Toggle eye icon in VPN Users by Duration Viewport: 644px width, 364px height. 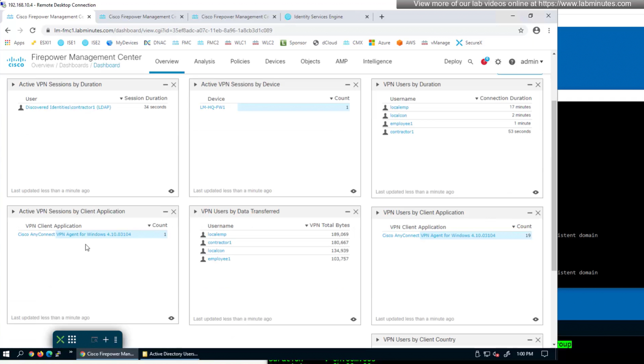[x=536, y=192]
